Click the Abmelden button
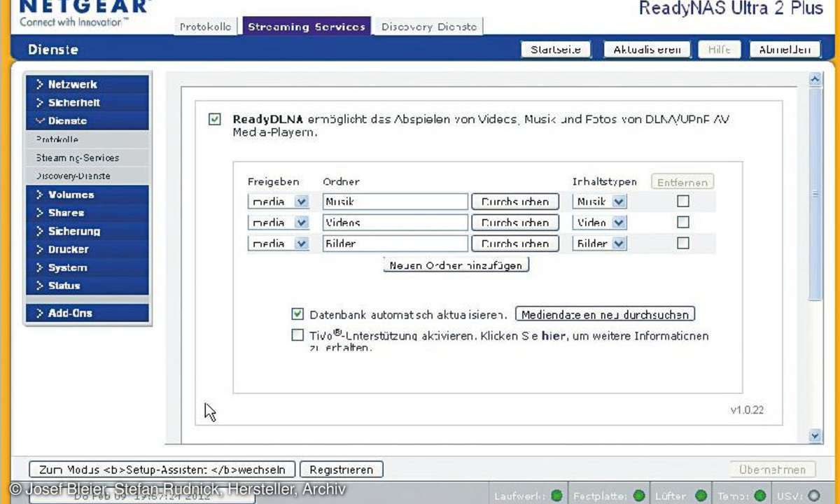 (785, 50)
